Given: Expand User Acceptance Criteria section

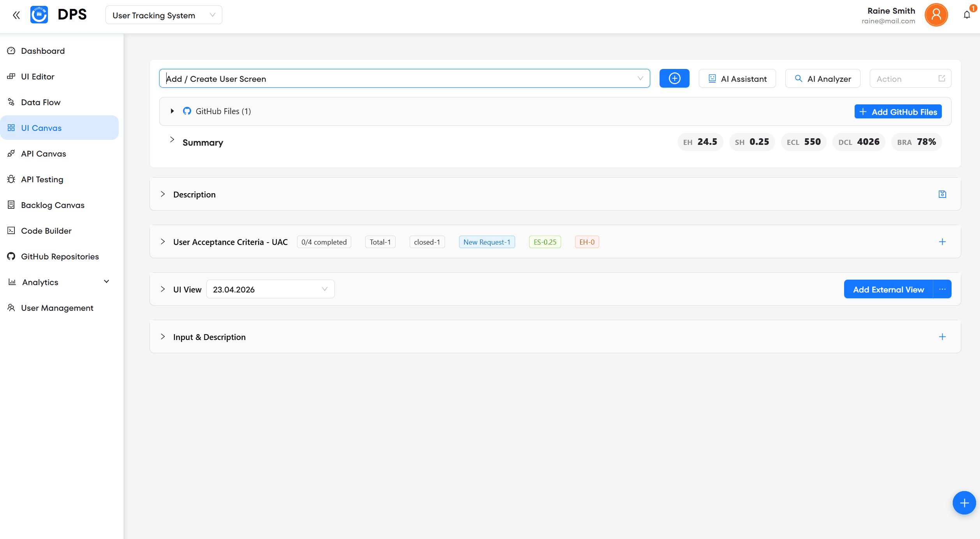Looking at the screenshot, I should tap(163, 242).
